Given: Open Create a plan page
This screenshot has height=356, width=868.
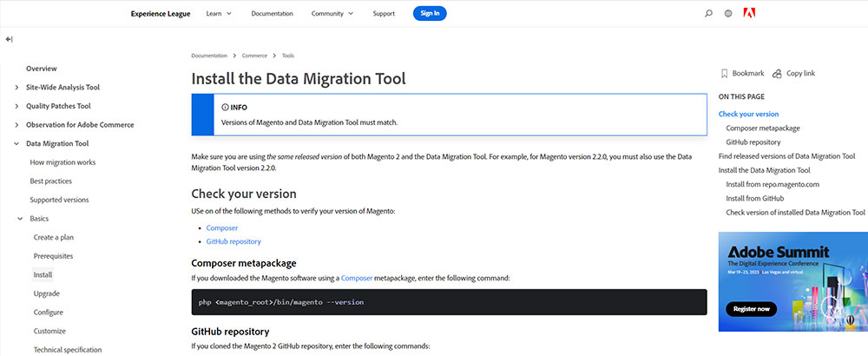Looking at the screenshot, I should click(54, 238).
